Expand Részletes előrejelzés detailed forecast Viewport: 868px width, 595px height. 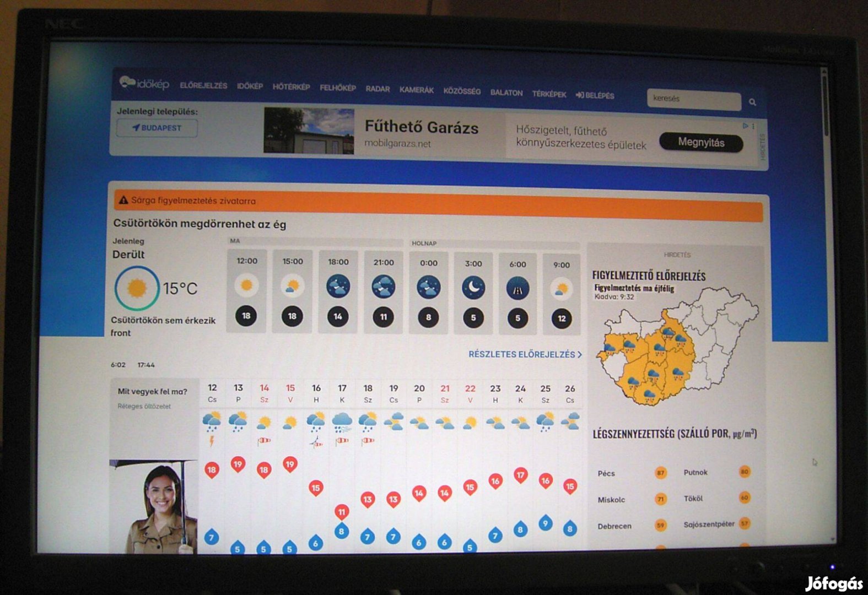pyautogui.click(x=525, y=354)
